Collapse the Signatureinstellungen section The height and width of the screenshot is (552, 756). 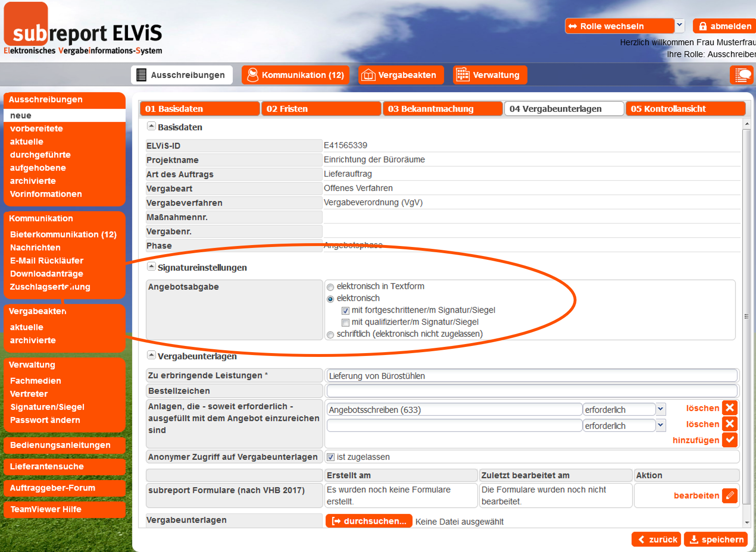[x=151, y=267]
